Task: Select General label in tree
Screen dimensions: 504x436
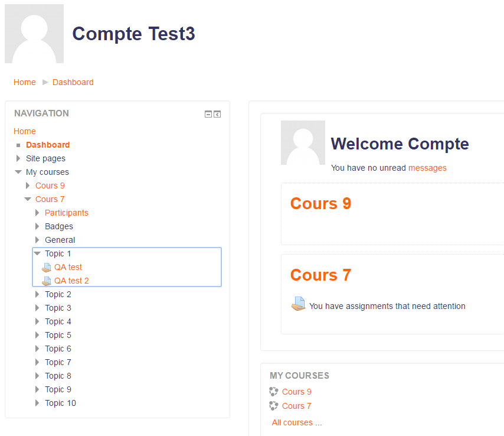Action: pos(60,240)
